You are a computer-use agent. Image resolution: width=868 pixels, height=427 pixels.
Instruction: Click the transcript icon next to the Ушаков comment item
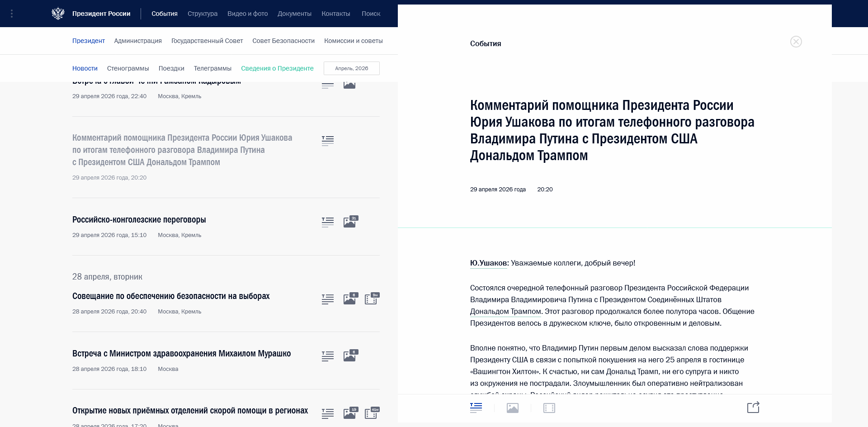point(328,140)
